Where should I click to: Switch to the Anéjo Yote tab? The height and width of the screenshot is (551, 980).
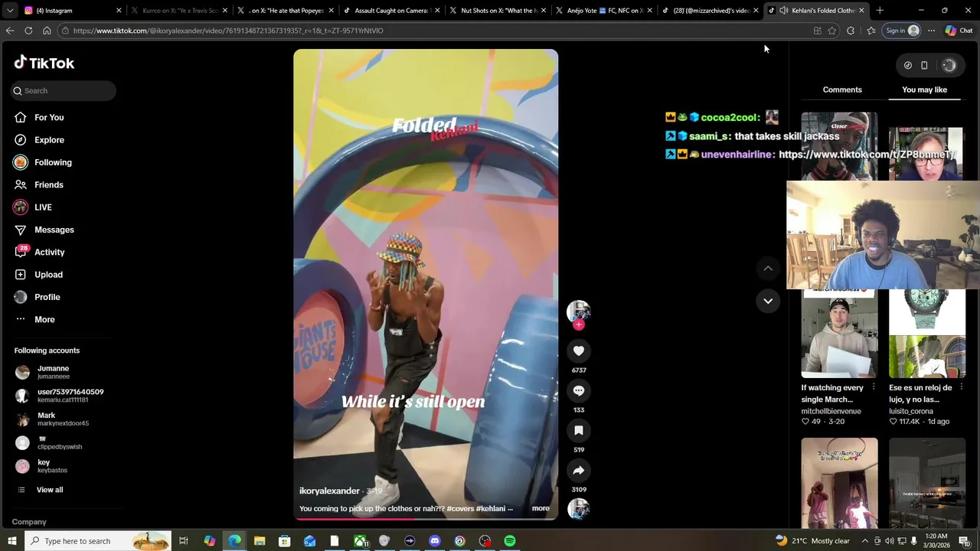(x=603, y=11)
